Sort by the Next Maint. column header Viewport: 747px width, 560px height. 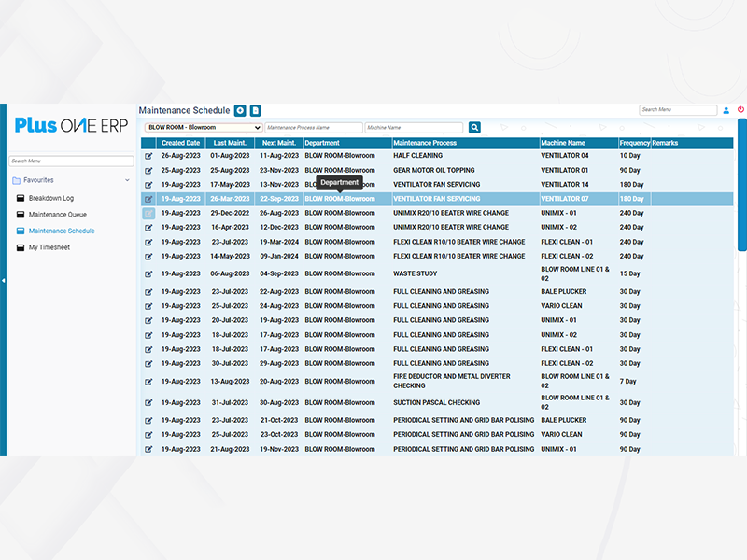[x=279, y=143]
